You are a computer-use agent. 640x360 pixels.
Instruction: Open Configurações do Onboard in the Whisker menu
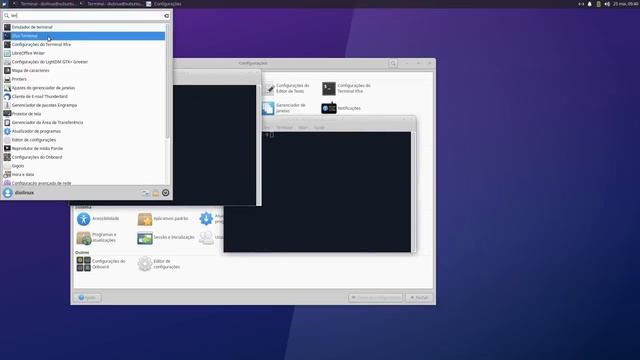84,157
